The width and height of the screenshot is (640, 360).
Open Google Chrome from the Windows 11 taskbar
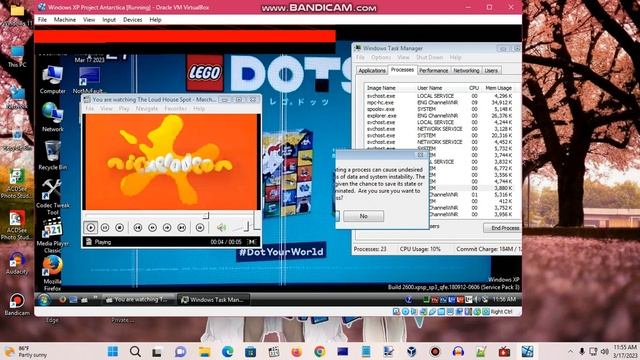tap(320, 351)
